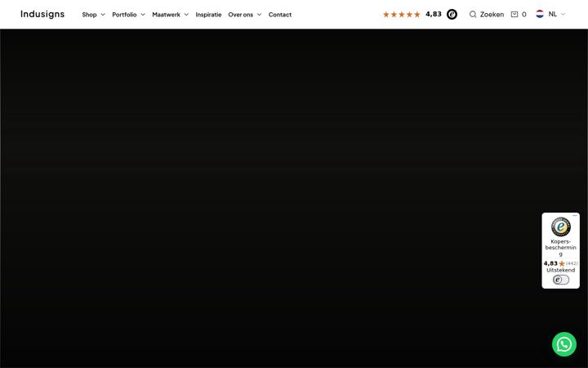This screenshot has width=588, height=368.
Task: Click Kopersbescherming text in widget
Action: (560, 248)
